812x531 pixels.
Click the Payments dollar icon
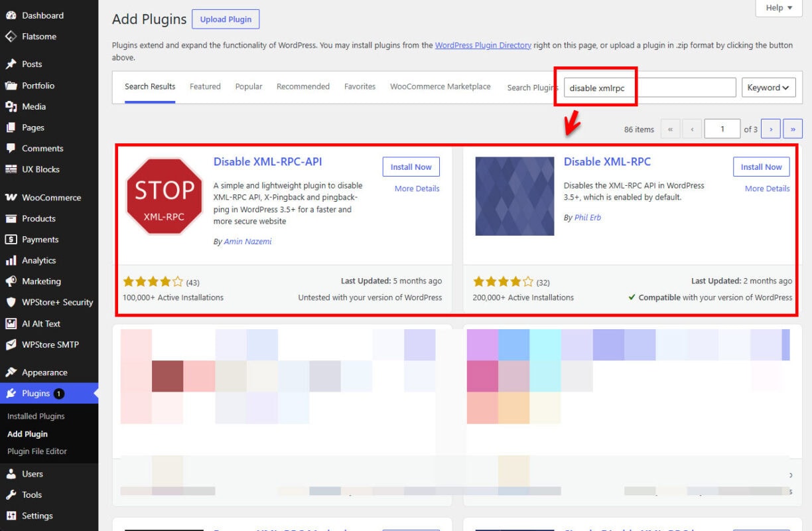[x=11, y=240]
